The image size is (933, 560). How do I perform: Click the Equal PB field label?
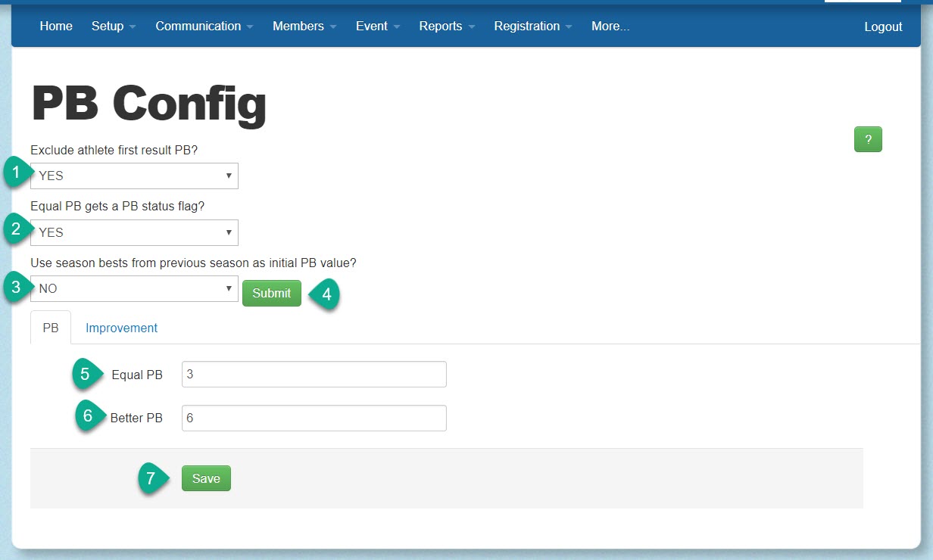pyautogui.click(x=137, y=375)
